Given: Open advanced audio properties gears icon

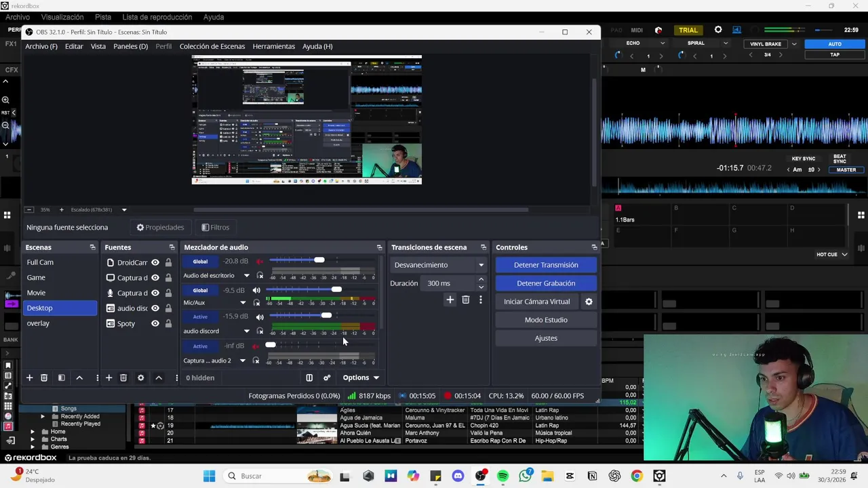Looking at the screenshot, I should point(327,378).
